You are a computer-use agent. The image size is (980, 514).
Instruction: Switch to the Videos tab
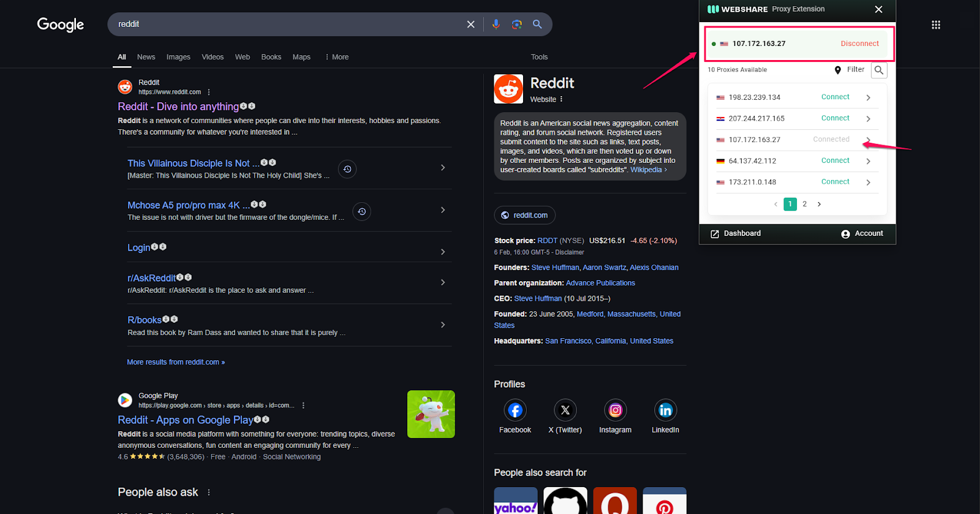[213, 57]
